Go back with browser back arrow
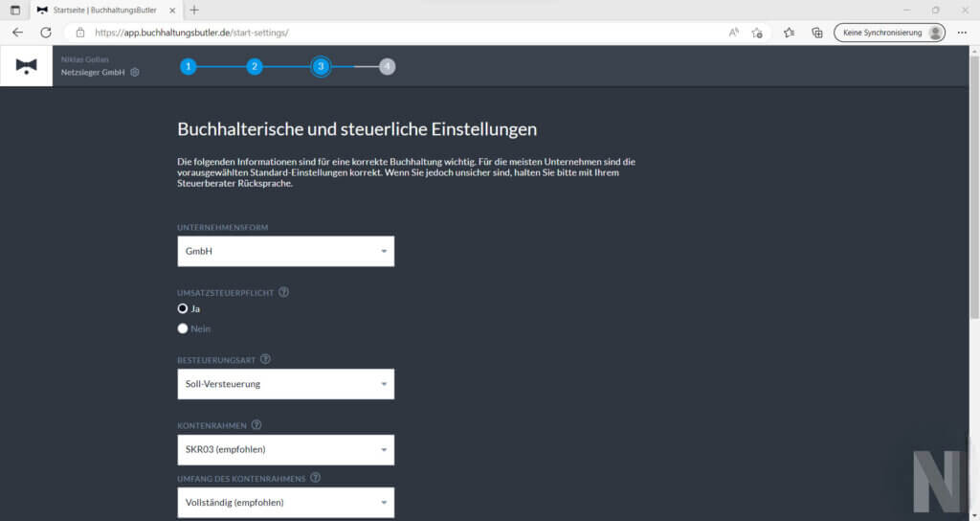980x521 pixels. coord(17,33)
